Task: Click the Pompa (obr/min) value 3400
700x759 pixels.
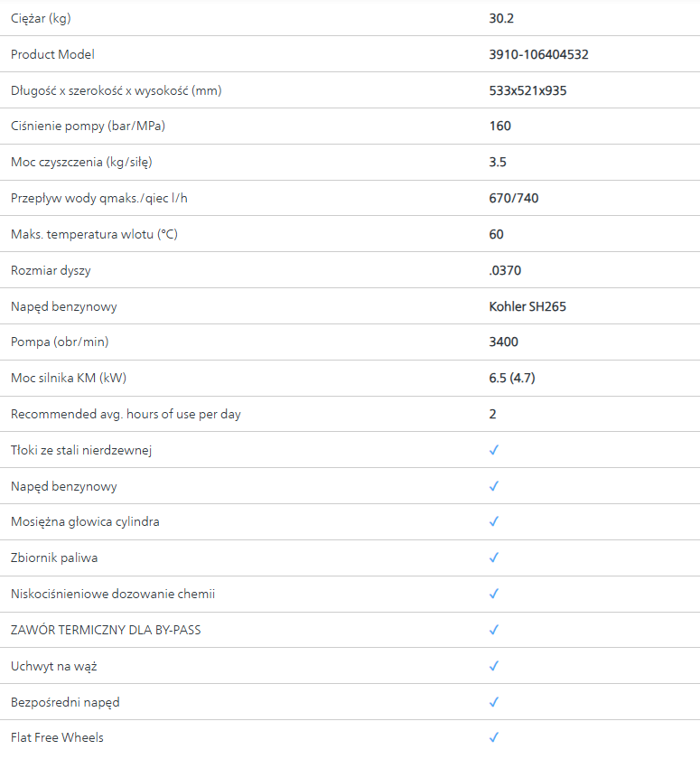Action: (x=504, y=342)
